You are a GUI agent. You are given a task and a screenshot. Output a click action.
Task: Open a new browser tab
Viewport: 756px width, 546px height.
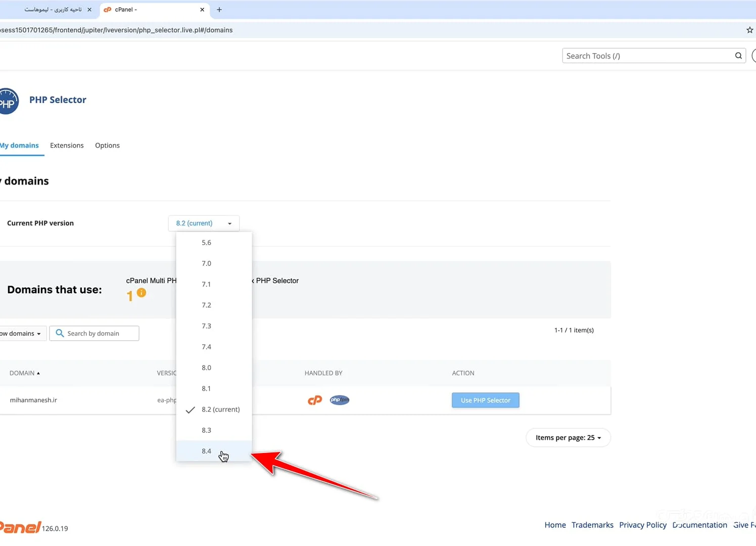click(x=219, y=10)
